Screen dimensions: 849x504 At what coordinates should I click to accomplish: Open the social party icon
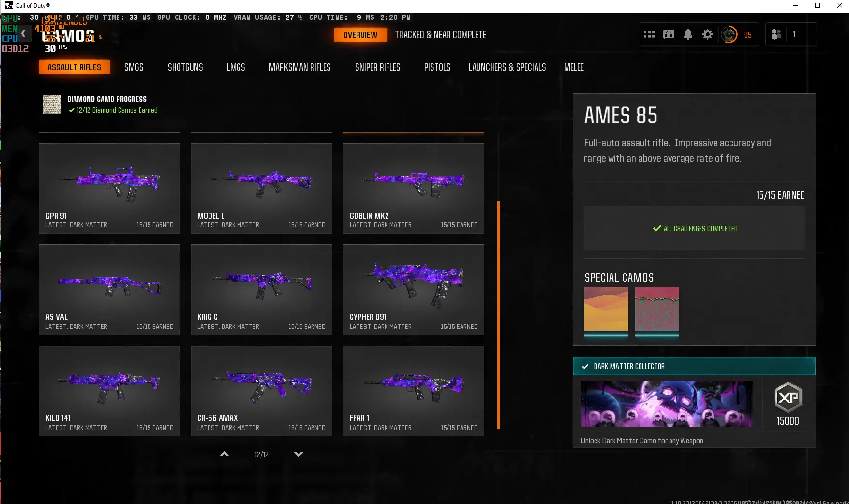coord(776,34)
